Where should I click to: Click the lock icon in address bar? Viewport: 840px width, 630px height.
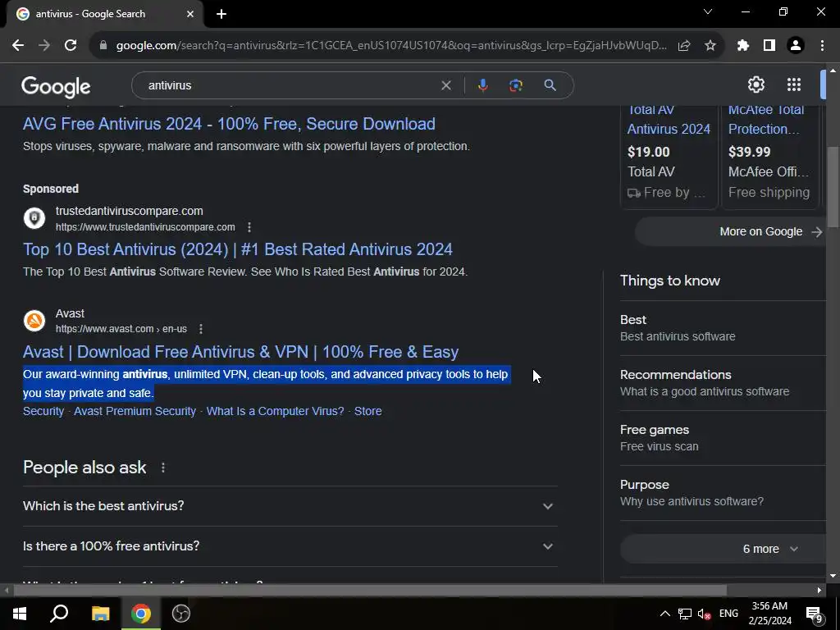[x=103, y=46]
